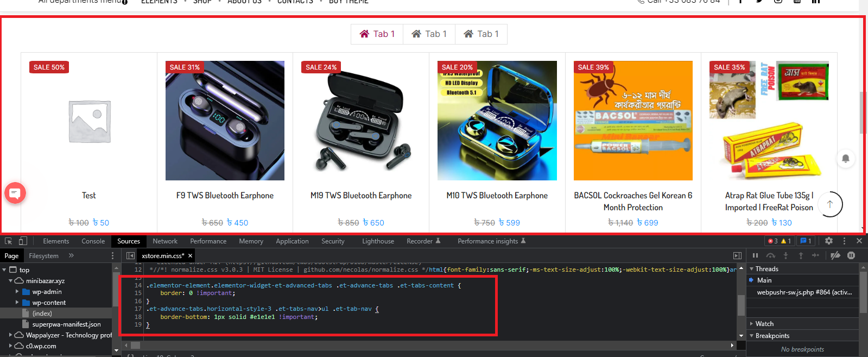Open F9 TWS Bluetooth Earphone product link
868x357 pixels.
click(225, 196)
